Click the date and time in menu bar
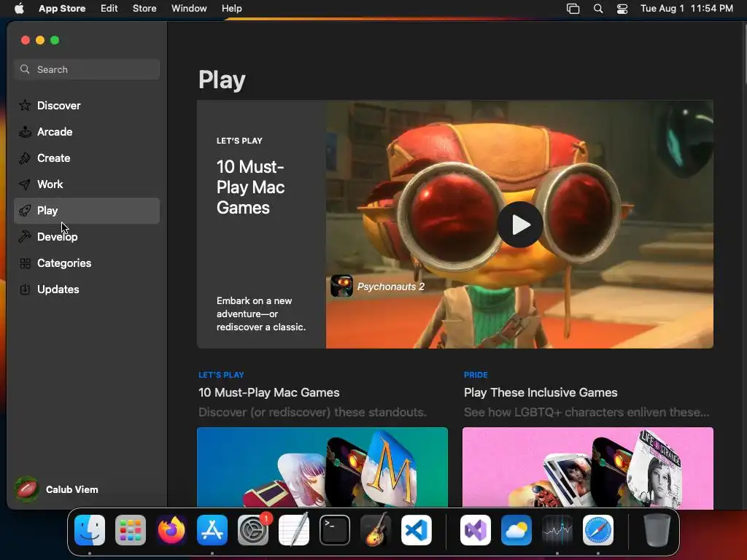This screenshot has height=560, width=747. point(686,9)
